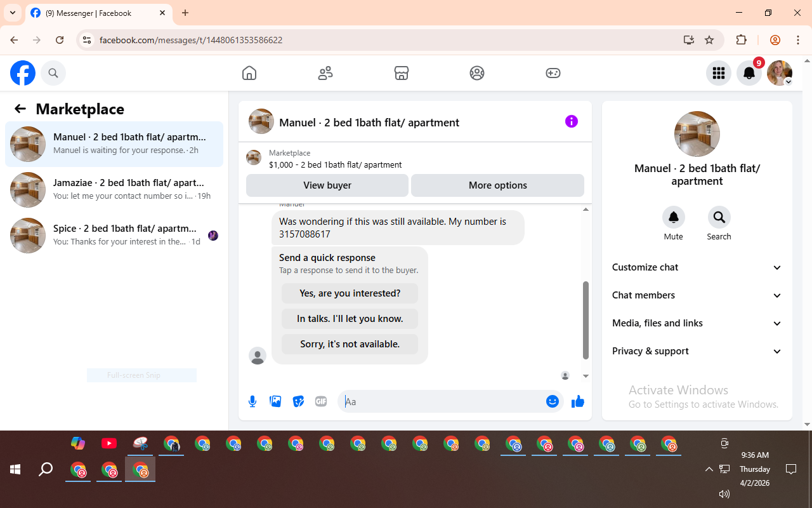
Task: Mute the chat with the bell button
Action: [x=674, y=217]
